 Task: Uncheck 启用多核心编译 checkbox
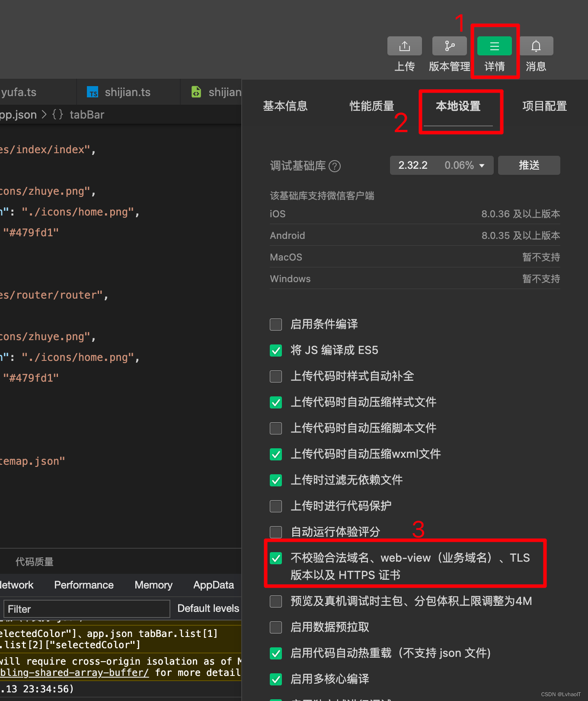tap(276, 679)
